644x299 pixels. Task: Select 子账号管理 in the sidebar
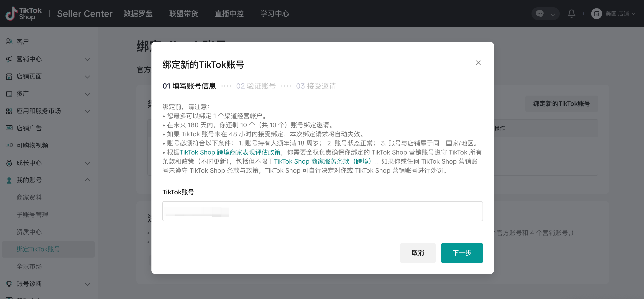[x=32, y=215]
